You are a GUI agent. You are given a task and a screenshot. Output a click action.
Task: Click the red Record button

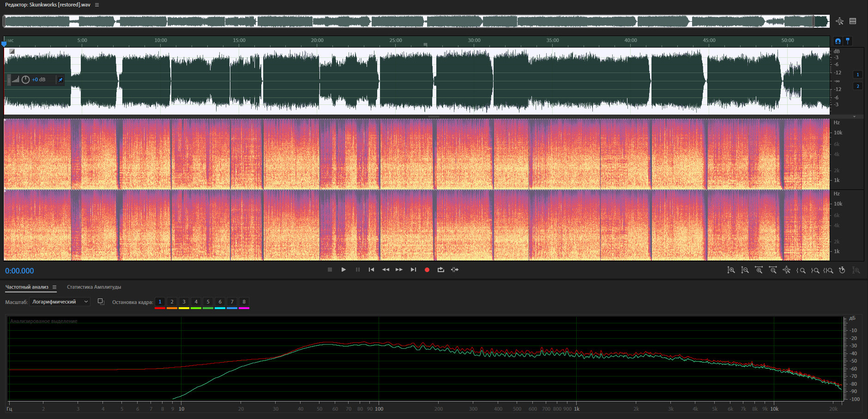point(427,270)
